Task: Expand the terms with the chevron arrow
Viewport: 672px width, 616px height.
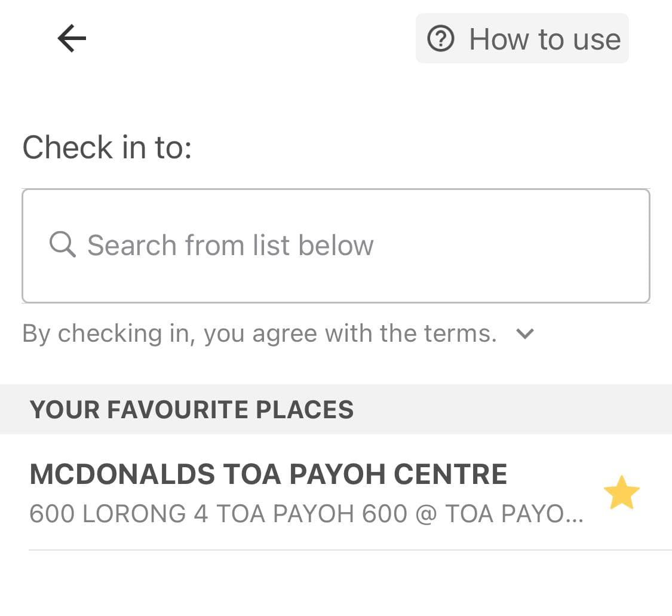Action: [525, 333]
